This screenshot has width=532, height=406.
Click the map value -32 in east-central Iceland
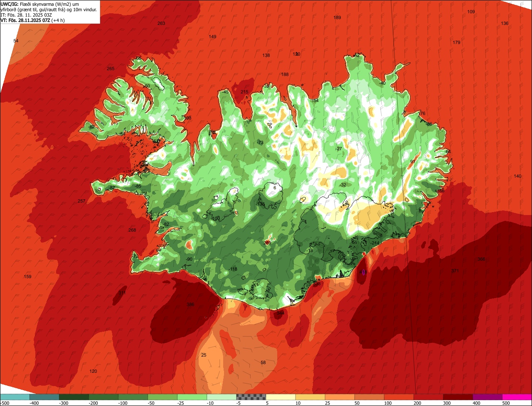(x=342, y=185)
